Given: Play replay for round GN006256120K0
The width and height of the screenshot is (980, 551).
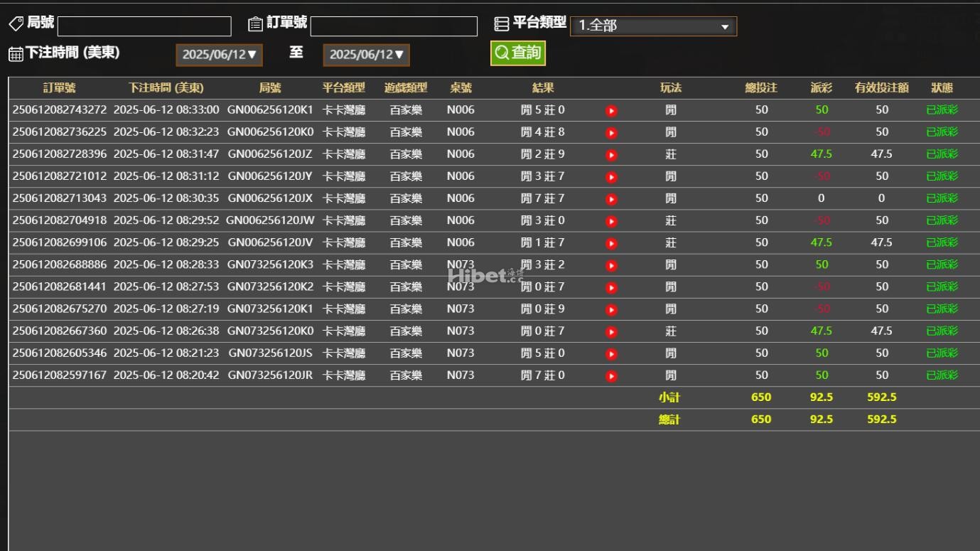Looking at the screenshot, I should pos(611,133).
